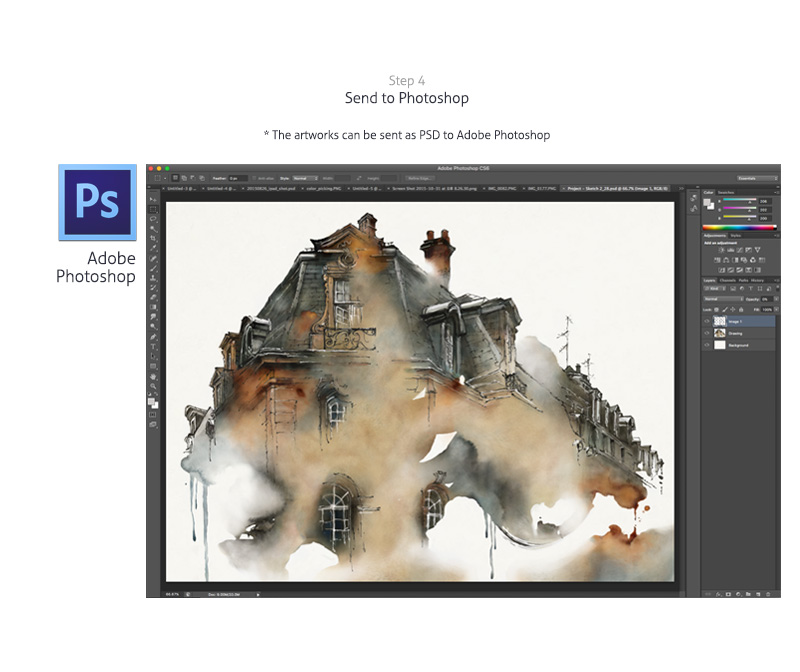The width and height of the screenshot is (800, 672).
Task: Select the Gradient tool
Action: point(153,307)
